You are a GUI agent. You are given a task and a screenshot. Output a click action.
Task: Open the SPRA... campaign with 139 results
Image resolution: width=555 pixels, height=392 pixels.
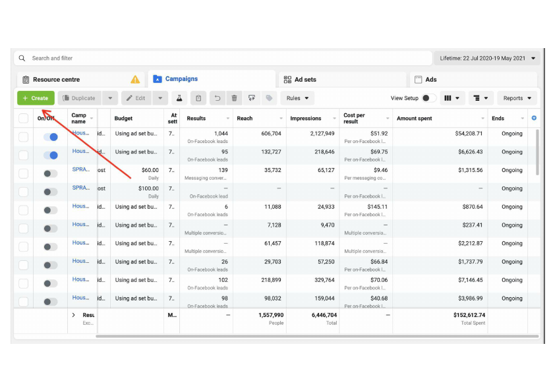point(81,169)
